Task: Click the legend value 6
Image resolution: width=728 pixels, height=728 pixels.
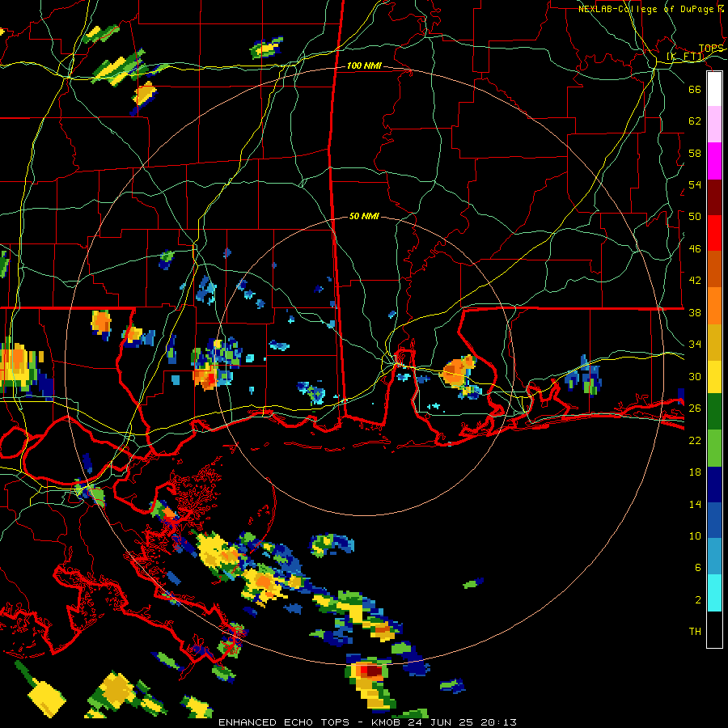Action: 698,568
